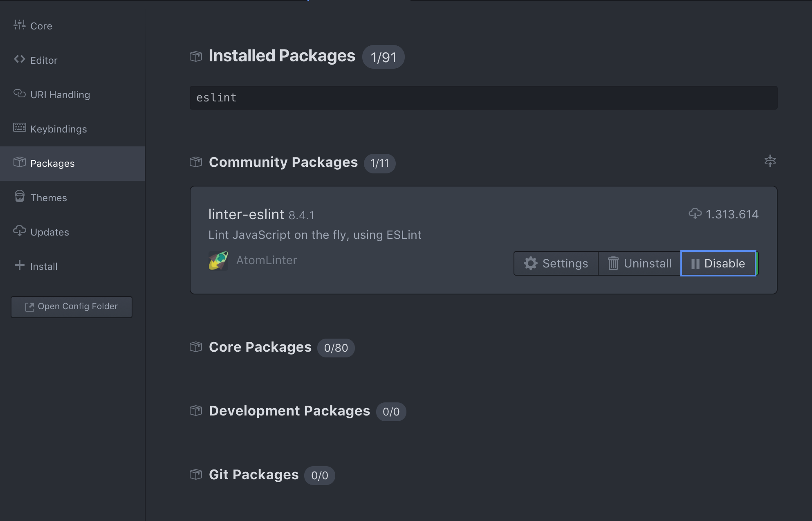812x521 pixels.
Task: Click the package cube icon beside Installed Packages
Action: (x=196, y=56)
